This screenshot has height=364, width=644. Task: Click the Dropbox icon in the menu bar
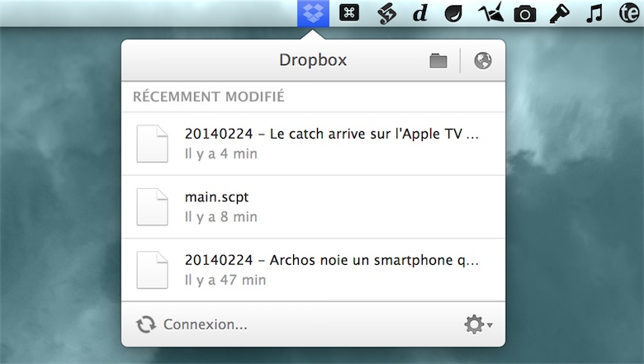[x=313, y=13]
